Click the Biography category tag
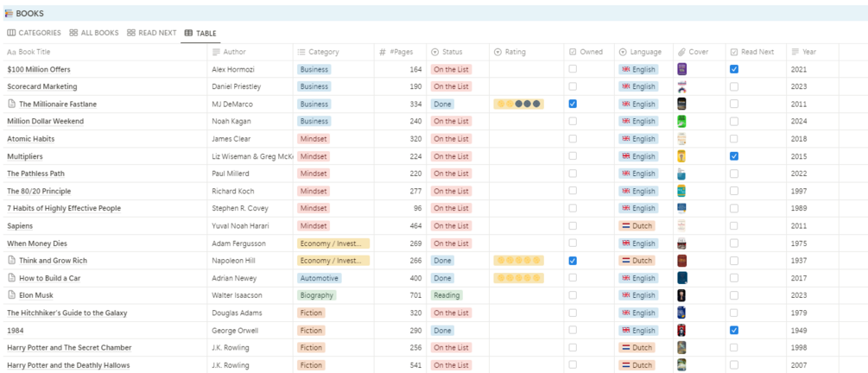Viewport: 868px width, 373px height. [317, 295]
